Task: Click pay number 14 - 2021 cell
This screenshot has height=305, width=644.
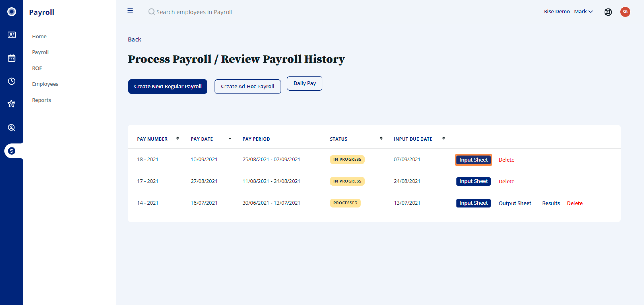Action: pyautogui.click(x=148, y=203)
